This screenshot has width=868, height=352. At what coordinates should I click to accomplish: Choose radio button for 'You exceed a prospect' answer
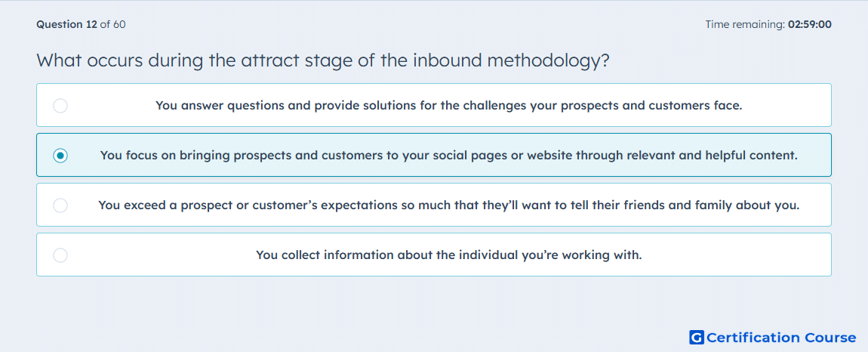[60, 205]
